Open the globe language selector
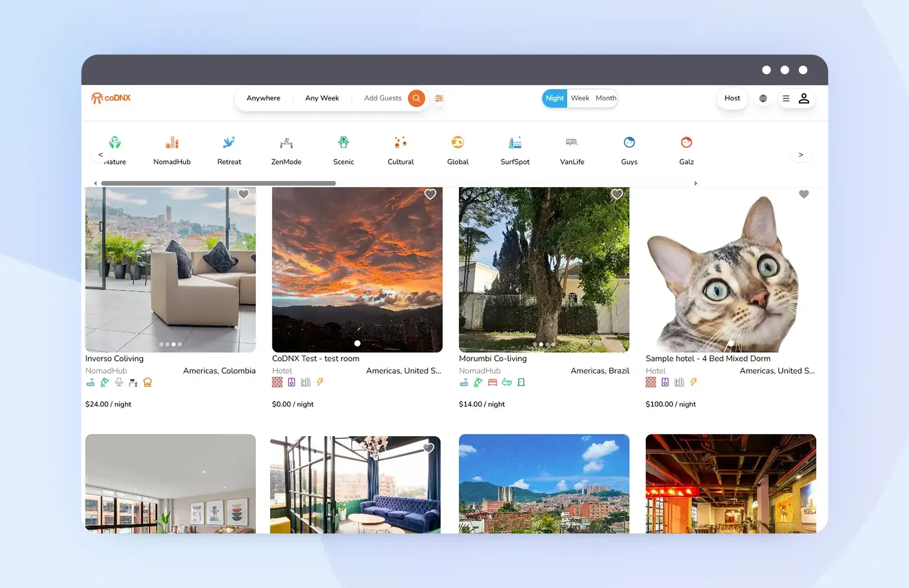 (x=763, y=98)
